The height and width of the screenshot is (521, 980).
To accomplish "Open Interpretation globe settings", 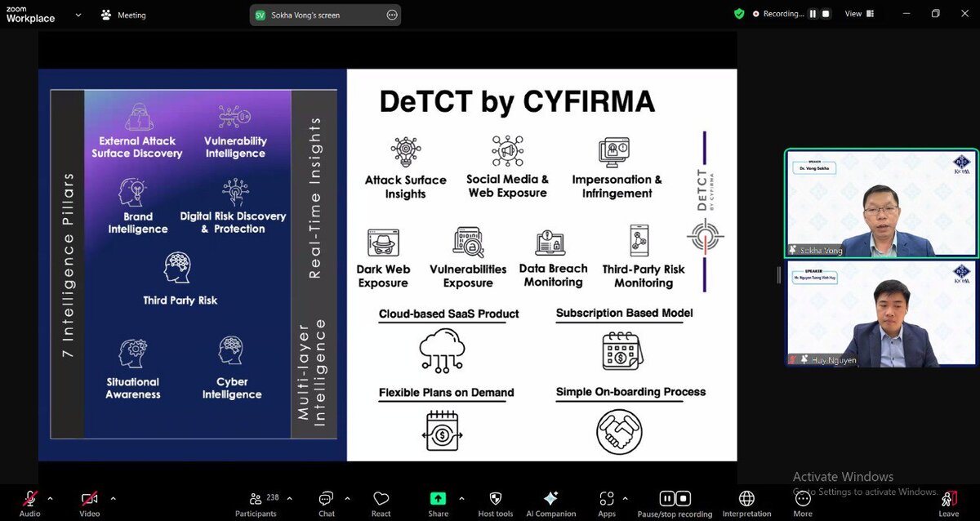I will (746, 503).
